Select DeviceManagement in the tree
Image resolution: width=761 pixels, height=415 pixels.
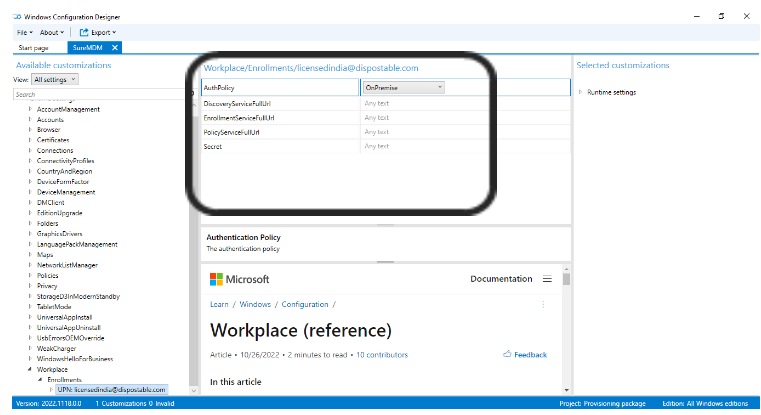[66, 192]
